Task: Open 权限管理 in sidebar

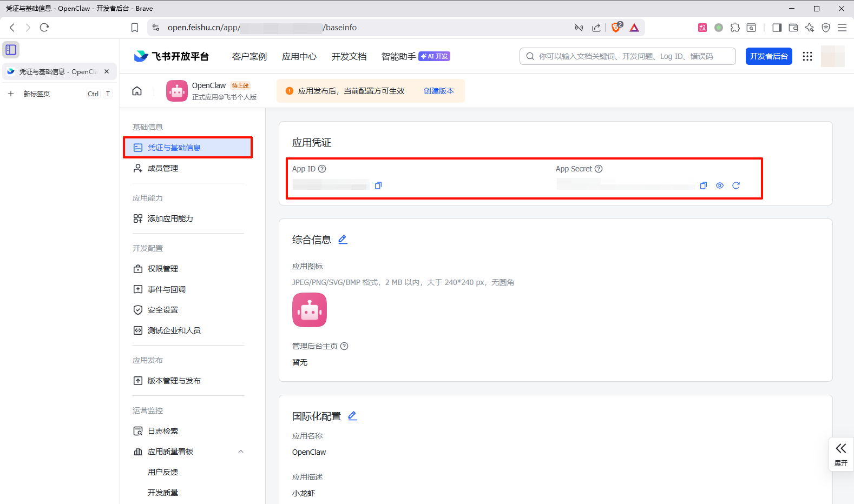Action: coord(163,269)
